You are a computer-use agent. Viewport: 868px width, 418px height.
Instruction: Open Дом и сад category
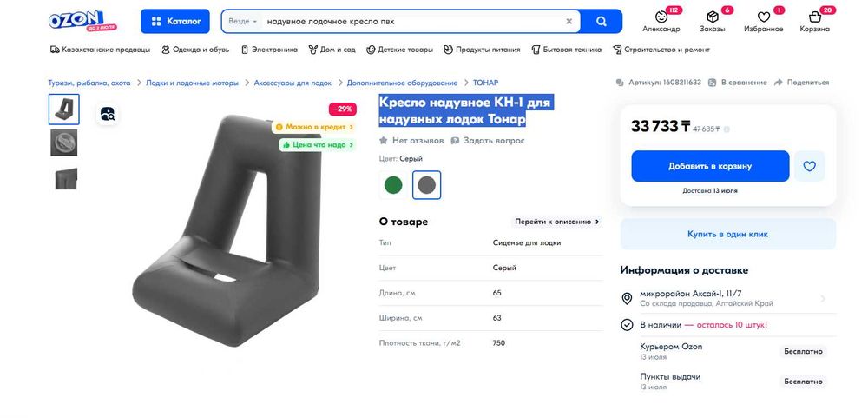point(332,50)
